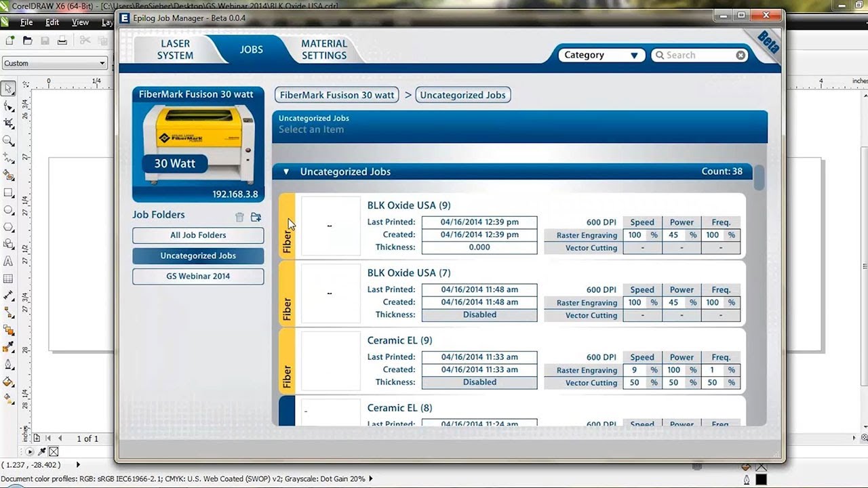Click the document palette eyedropper icon
The height and width of the screenshot is (488, 868).
(x=42, y=452)
